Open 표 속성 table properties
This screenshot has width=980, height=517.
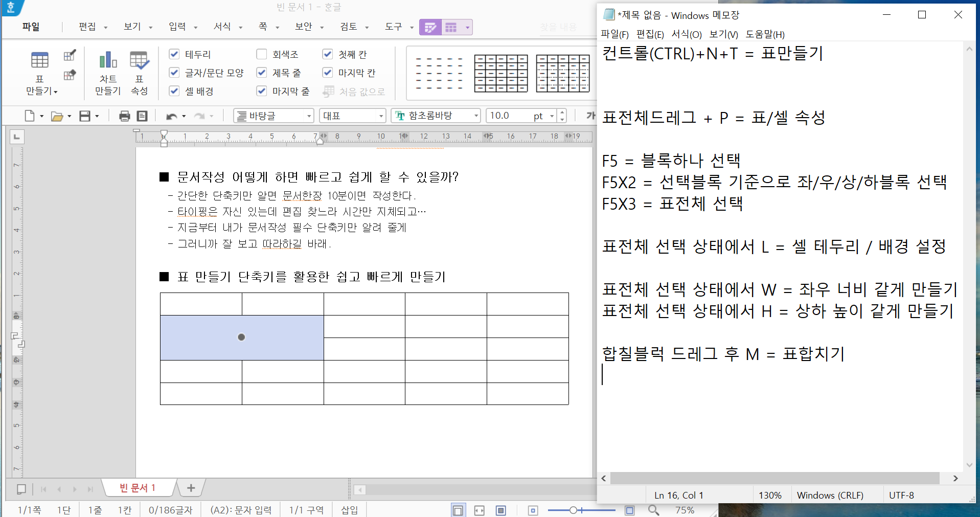[x=139, y=73]
